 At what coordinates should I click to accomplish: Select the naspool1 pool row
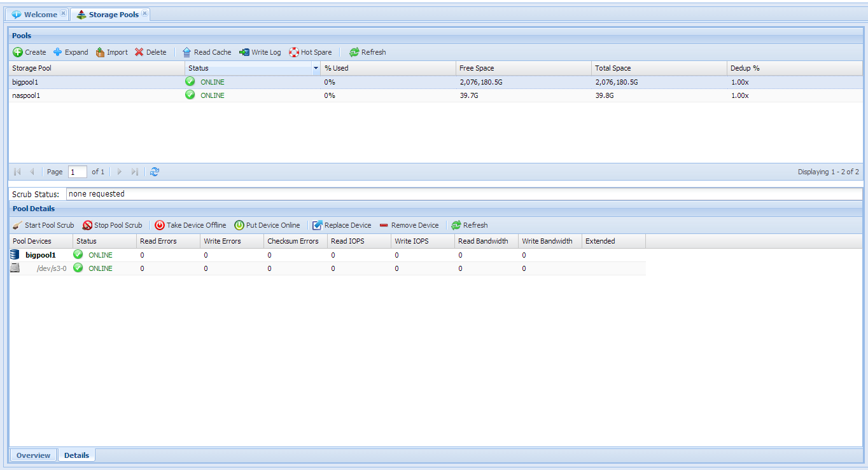click(x=436, y=95)
